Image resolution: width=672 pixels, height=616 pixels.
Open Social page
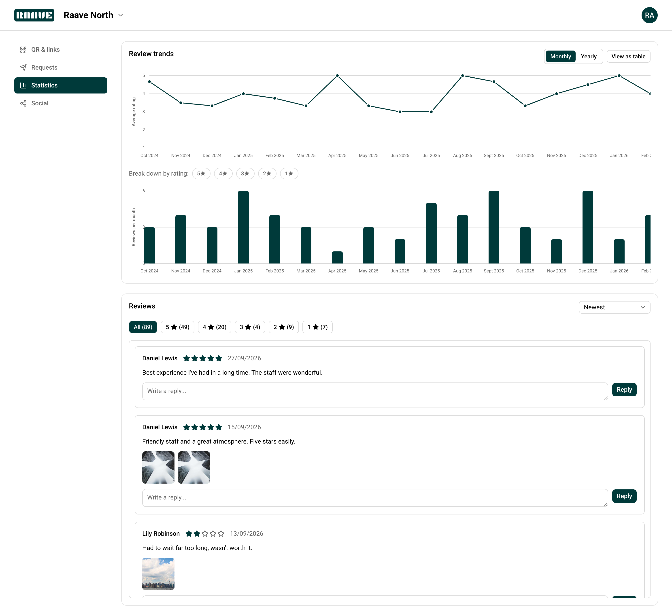pyautogui.click(x=61, y=103)
